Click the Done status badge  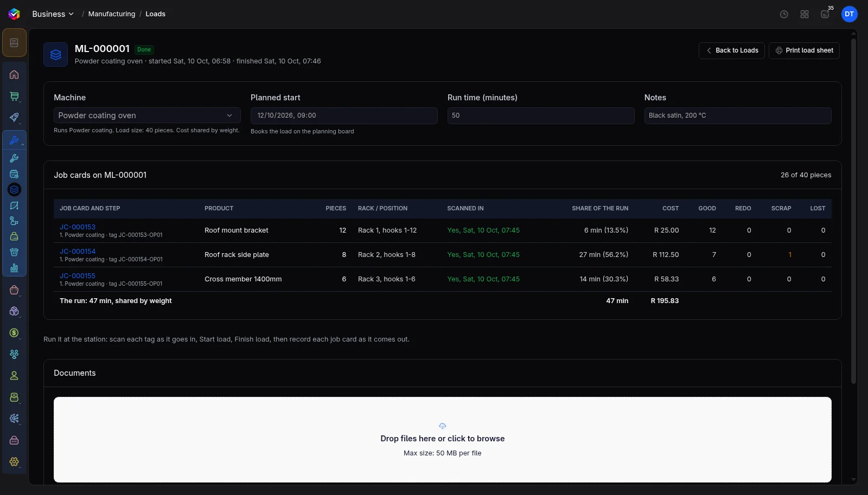pos(144,49)
